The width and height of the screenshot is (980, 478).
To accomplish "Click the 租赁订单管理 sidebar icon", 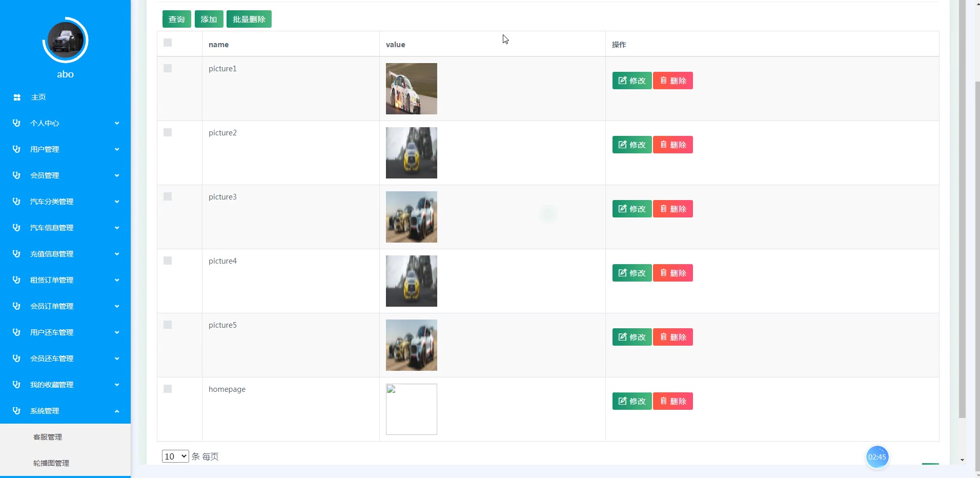I will click(16, 280).
